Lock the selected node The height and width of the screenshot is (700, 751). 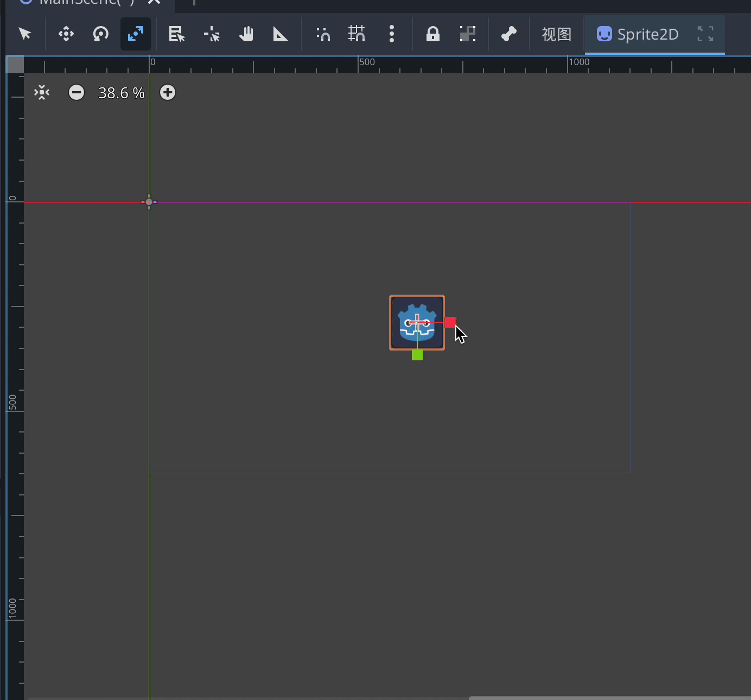coord(433,34)
